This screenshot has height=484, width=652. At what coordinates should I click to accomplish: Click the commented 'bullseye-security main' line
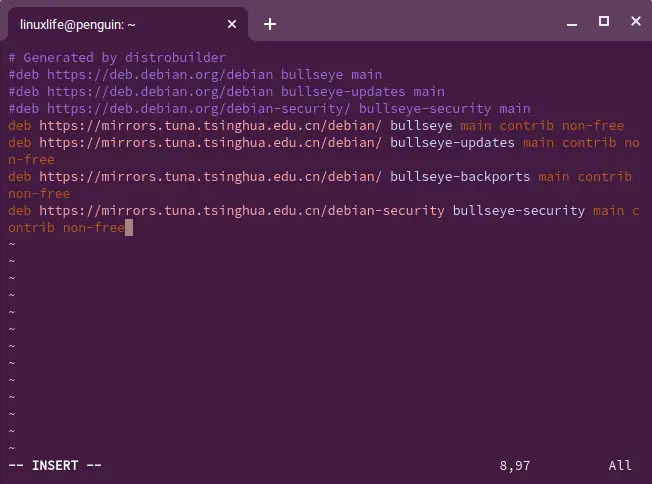coord(269,109)
